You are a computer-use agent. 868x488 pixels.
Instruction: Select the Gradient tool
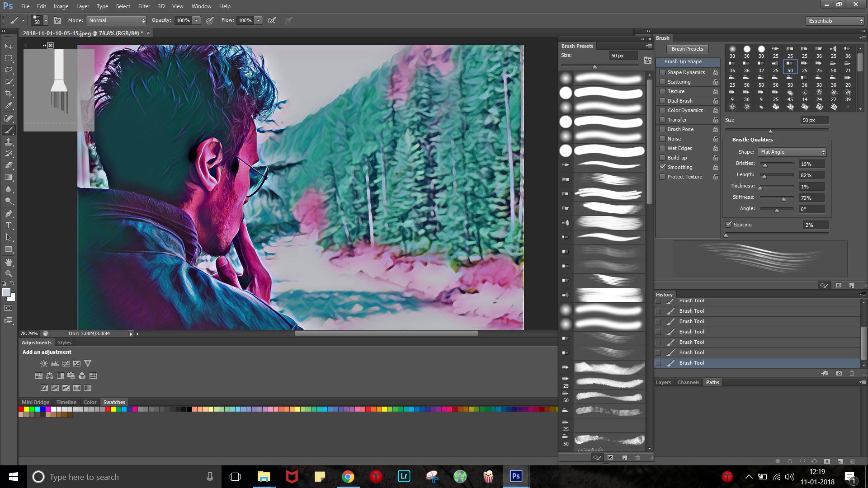click(9, 177)
